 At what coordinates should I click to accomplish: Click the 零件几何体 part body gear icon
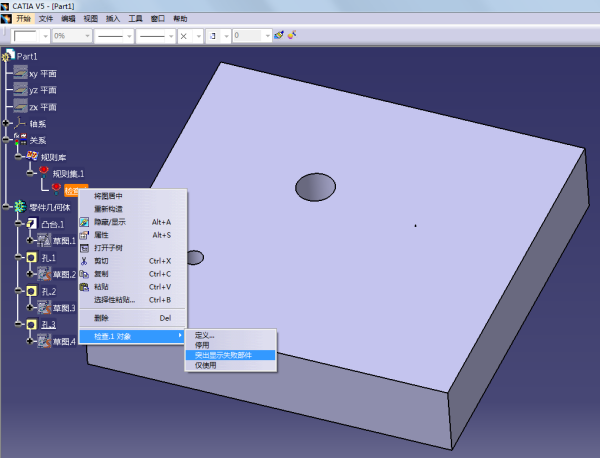[20, 206]
